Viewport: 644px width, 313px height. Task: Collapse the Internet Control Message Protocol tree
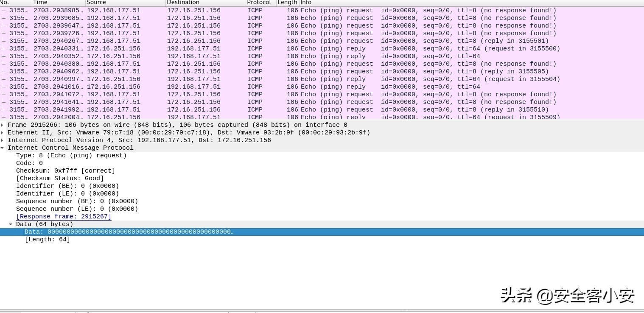(3, 148)
